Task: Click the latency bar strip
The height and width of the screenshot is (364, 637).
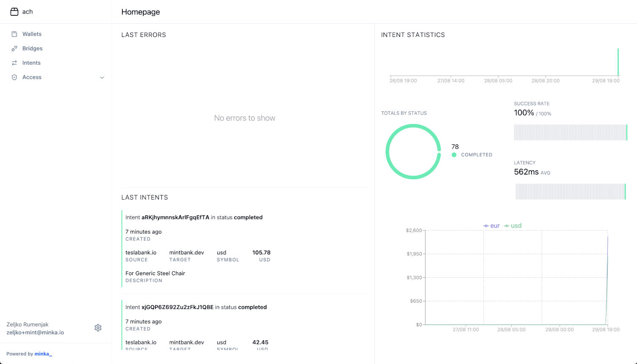Action: (x=570, y=192)
